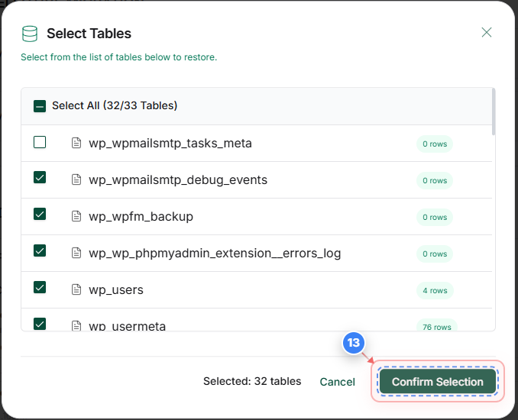The width and height of the screenshot is (518, 420).
Task: Click 0 rows badge for wp_wp_phpmyadmin_extension__errors_log
Action: (435, 254)
